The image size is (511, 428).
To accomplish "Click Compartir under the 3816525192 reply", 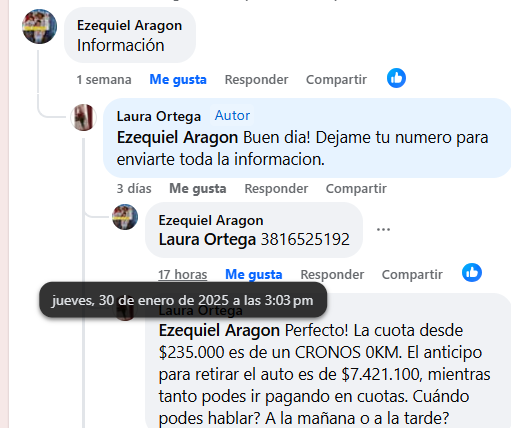I will point(412,275).
